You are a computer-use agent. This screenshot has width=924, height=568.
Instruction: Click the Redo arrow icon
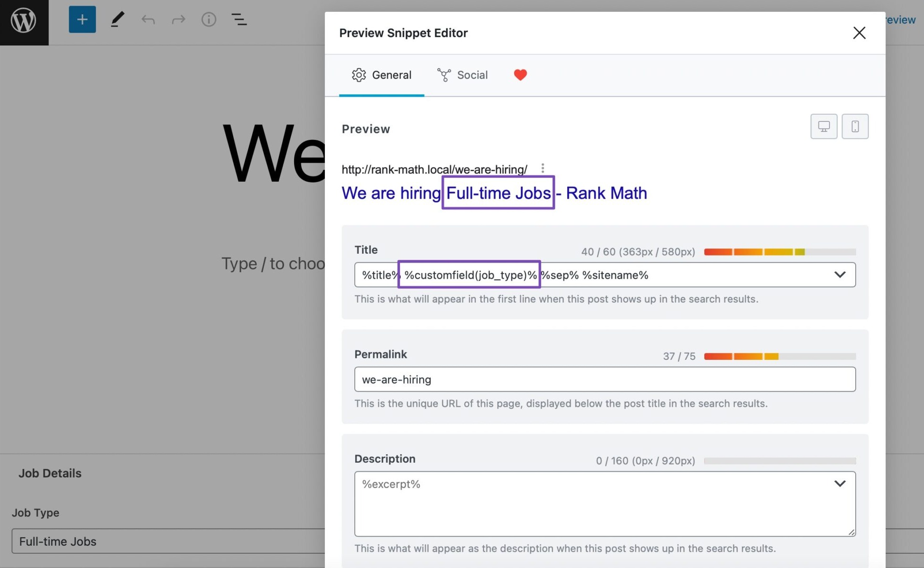pos(178,19)
